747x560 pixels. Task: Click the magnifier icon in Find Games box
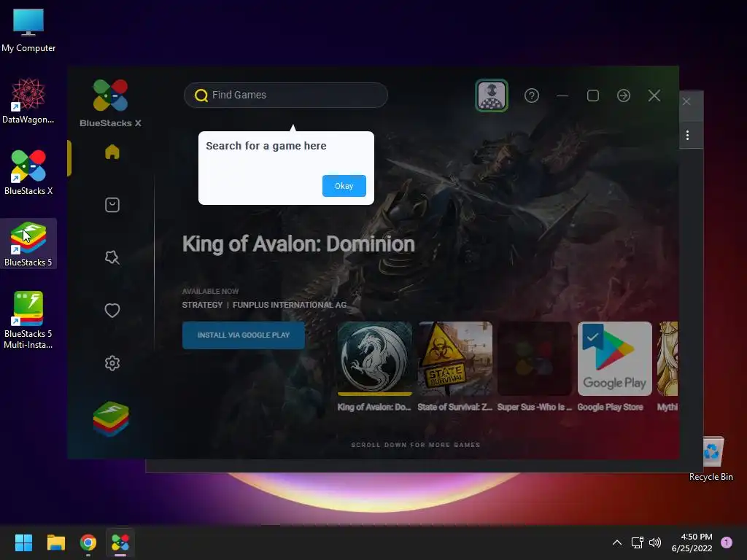[201, 96]
